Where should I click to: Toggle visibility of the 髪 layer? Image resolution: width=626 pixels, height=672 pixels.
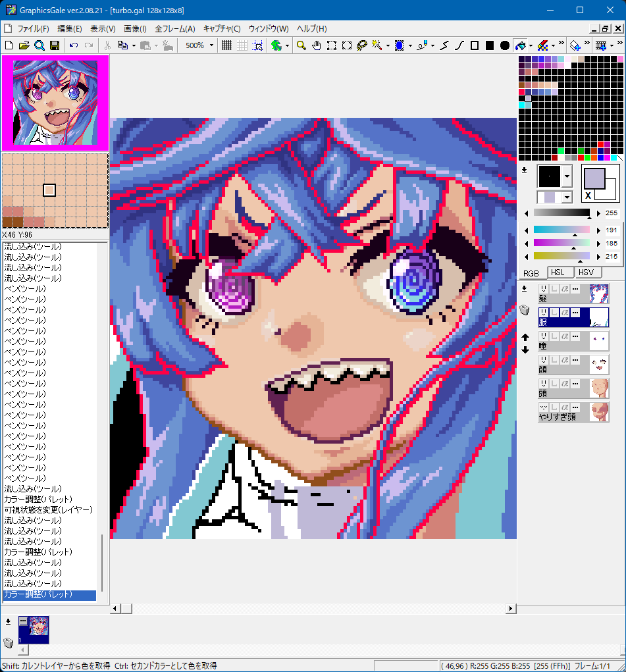pos(544,289)
